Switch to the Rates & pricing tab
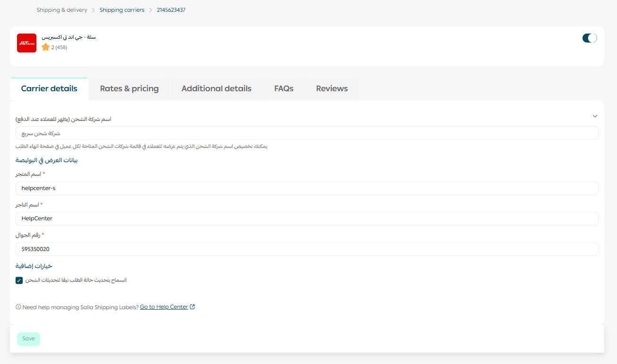617x364 pixels. [129, 89]
